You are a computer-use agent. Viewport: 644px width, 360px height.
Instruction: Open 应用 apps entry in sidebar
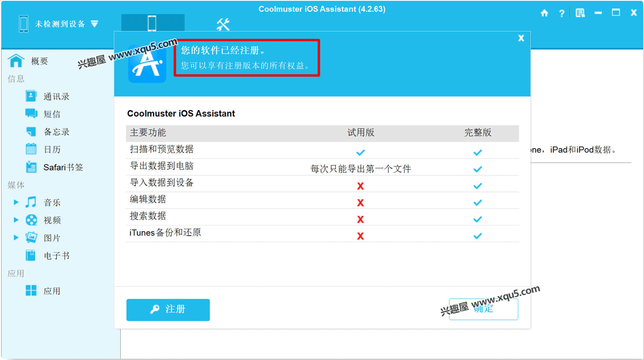(x=52, y=291)
